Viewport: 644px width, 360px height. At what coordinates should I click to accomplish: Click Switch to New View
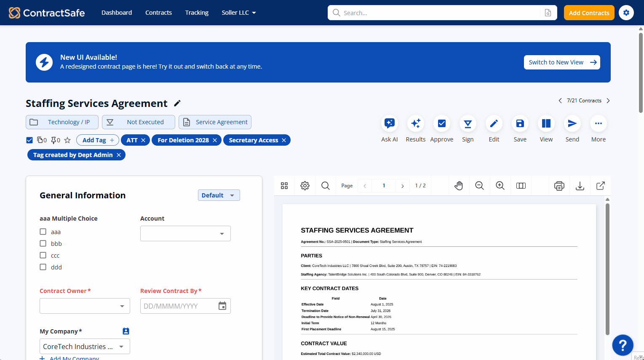tap(562, 62)
